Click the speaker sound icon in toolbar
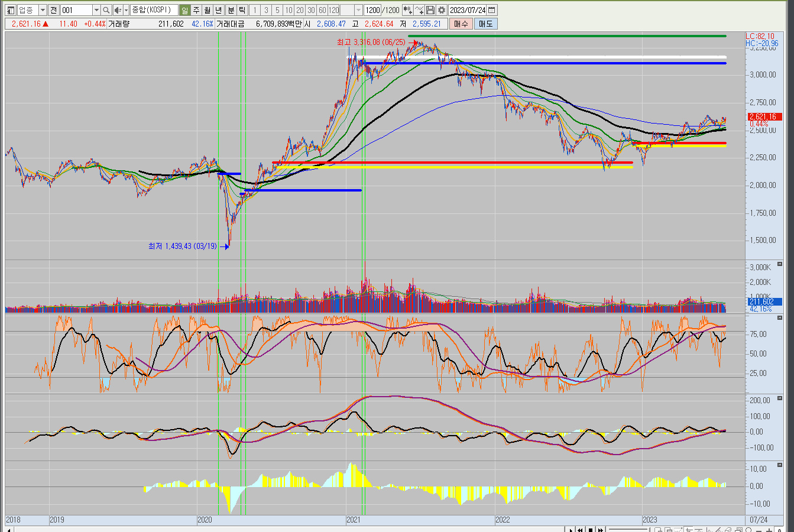Viewport: 794px width, 532px height. tap(118, 10)
